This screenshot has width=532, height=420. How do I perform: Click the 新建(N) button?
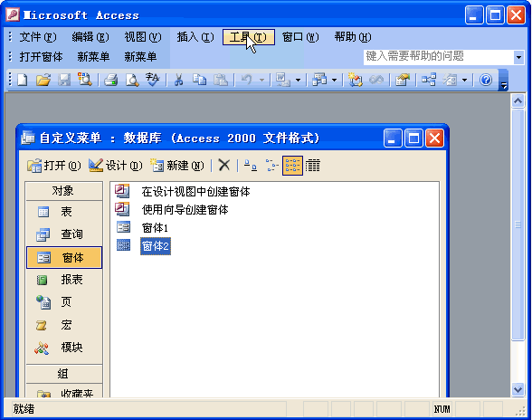(177, 166)
